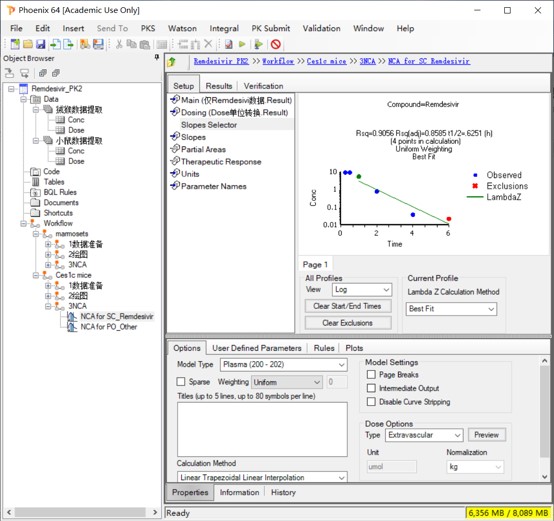Open the Normalization kg dropdown
554x521 pixels.
(x=475, y=467)
